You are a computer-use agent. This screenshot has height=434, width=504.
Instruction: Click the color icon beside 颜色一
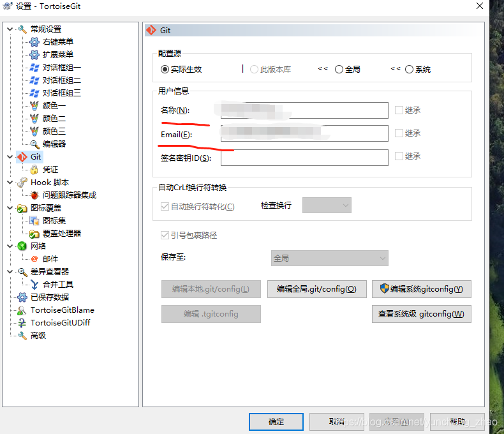[34, 106]
